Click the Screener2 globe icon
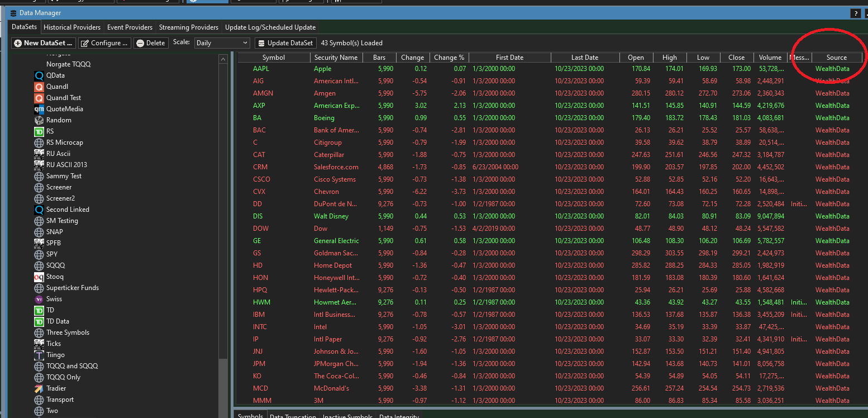868x418 pixels. pos(39,198)
